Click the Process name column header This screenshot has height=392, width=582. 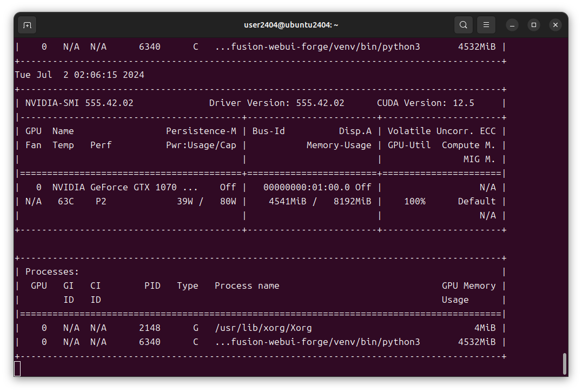click(247, 286)
